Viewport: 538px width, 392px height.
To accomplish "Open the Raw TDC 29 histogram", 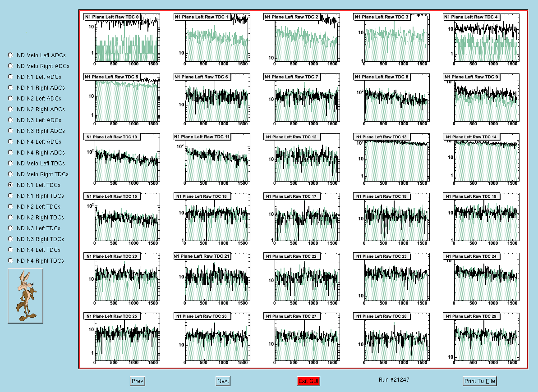I will coord(481,339).
